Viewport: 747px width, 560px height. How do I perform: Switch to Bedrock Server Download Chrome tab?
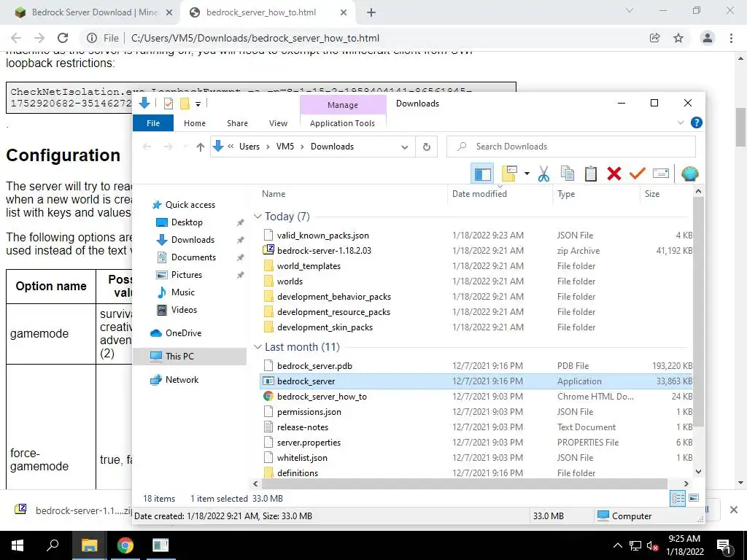coord(93,12)
